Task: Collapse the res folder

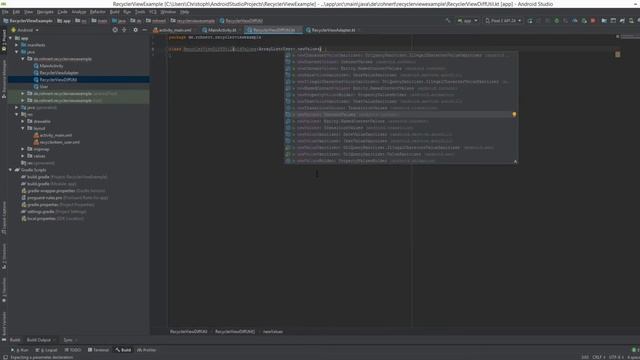Action: click(17, 114)
